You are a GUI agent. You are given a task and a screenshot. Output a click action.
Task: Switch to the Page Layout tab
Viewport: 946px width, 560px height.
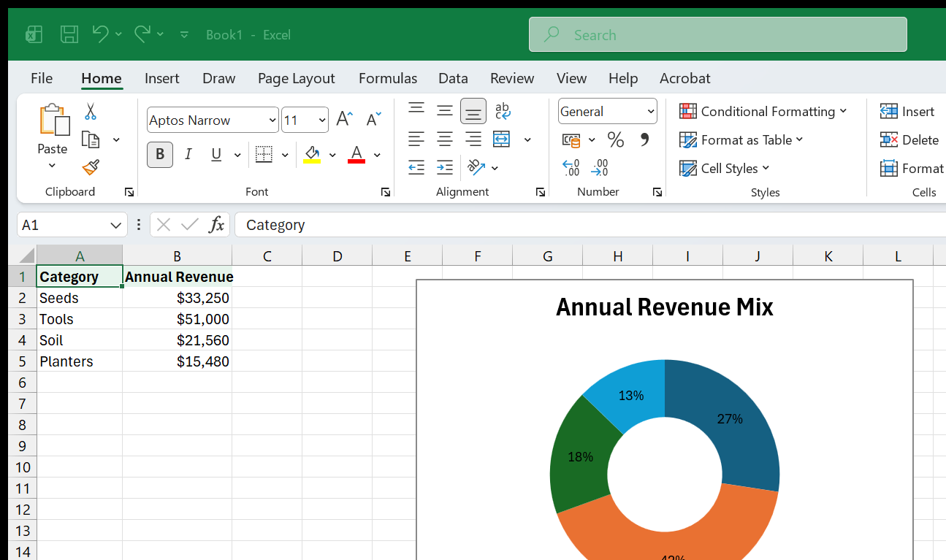click(296, 78)
